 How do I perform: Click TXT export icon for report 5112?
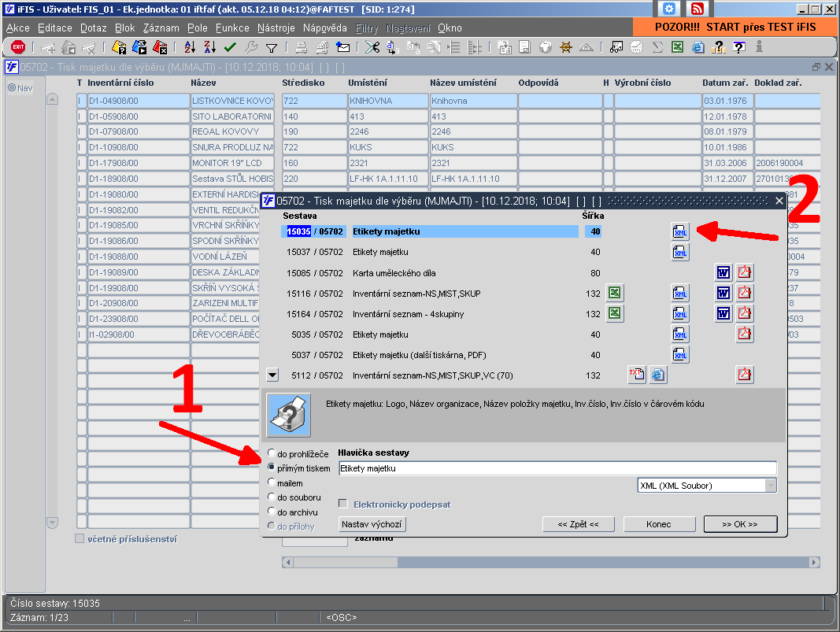click(636, 375)
